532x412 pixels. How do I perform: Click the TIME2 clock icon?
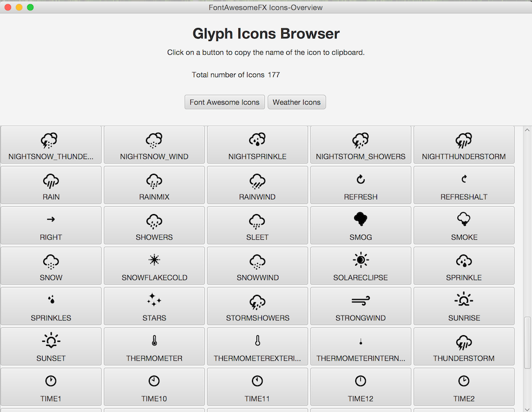(x=464, y=381)
